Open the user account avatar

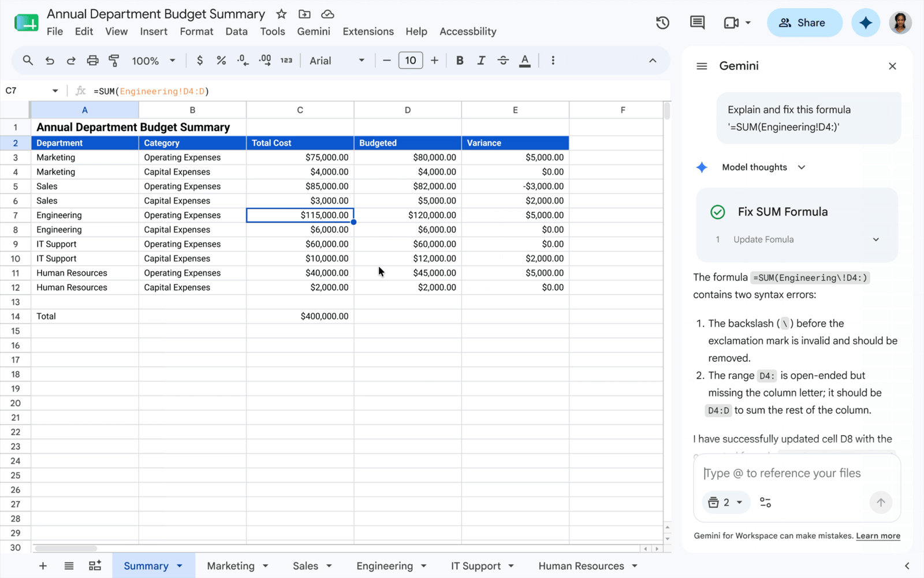[900, 23]
